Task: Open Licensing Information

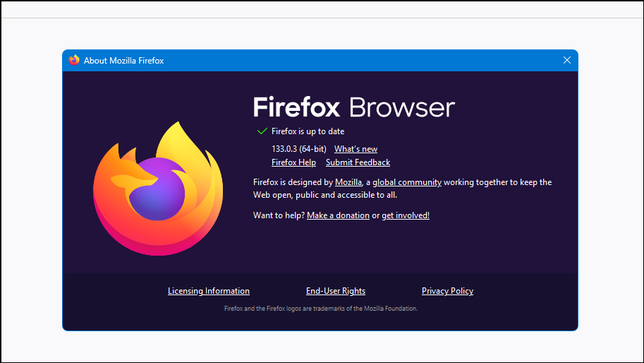Action: [x=209, y=291]
